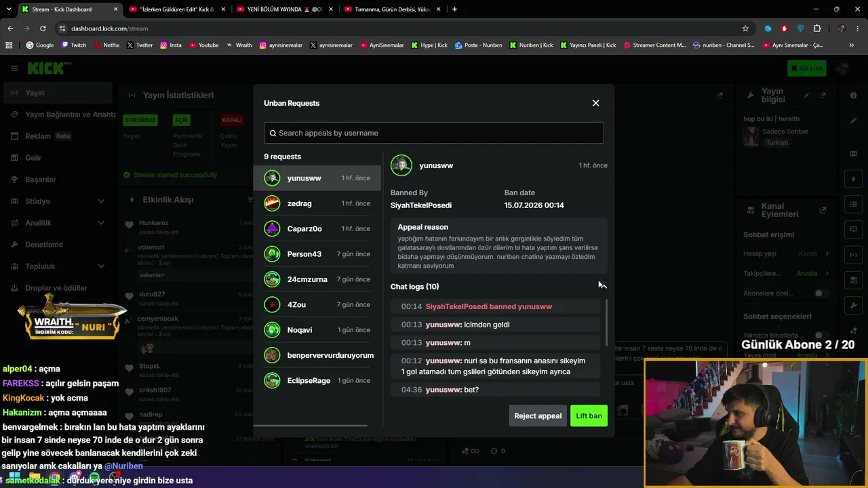Open a new browser tab
Viewport: 868px width, 488px height.
pyautogui.click(x=454, y=9)
